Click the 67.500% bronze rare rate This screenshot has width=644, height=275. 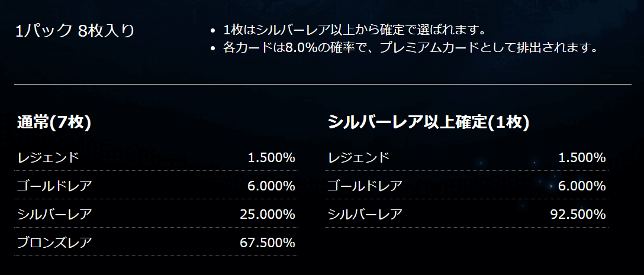pyautogui.click(x=268, y=242)
